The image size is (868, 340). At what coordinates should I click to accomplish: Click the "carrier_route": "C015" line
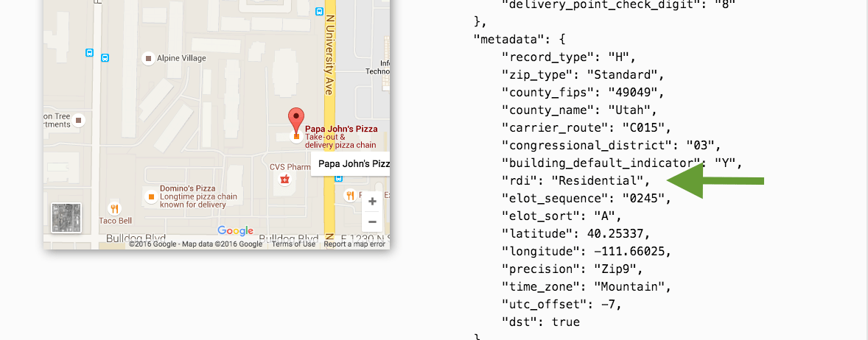coord(587,128)
